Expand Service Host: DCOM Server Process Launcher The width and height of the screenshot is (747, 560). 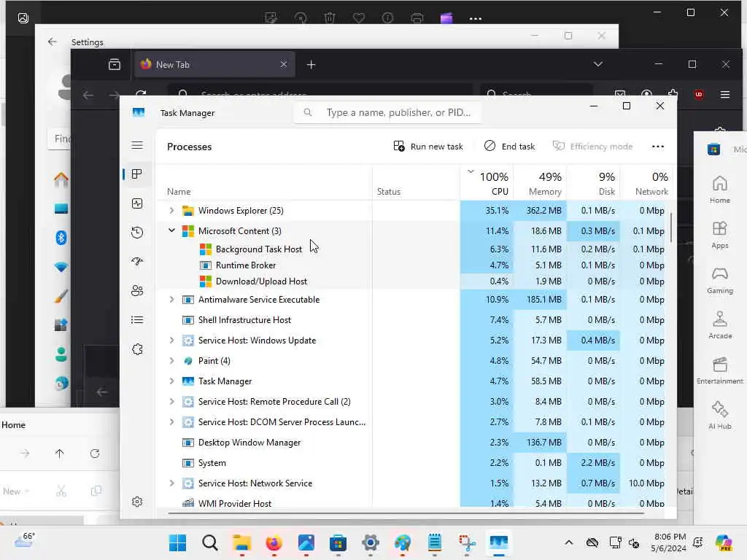point(171,422)
